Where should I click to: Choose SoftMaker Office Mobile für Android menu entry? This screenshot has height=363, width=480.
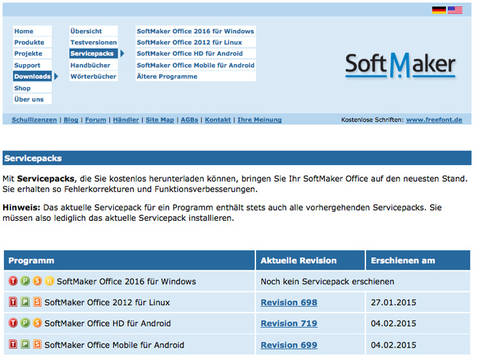coord(196,65)
